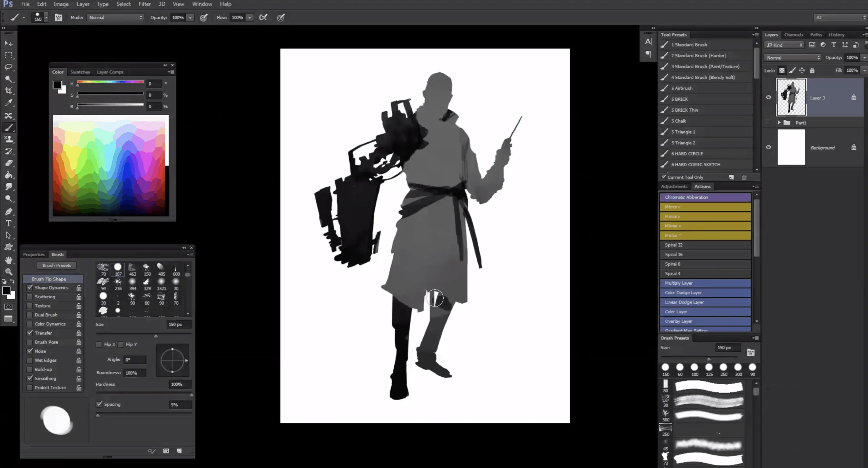
Task: Select the Lasso tool
Action: click(9, 67)
